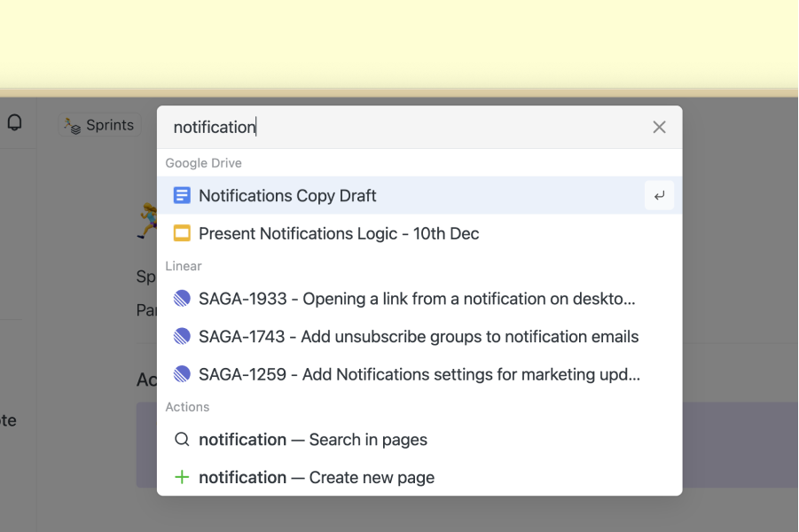
Task: Clear the search query with the X button
Action: 659,127
